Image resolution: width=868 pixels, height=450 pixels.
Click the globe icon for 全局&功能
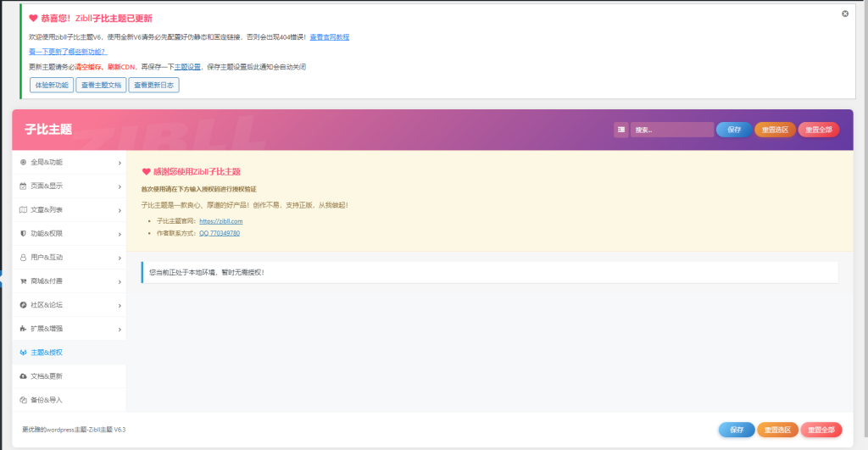tap(23, 162)
